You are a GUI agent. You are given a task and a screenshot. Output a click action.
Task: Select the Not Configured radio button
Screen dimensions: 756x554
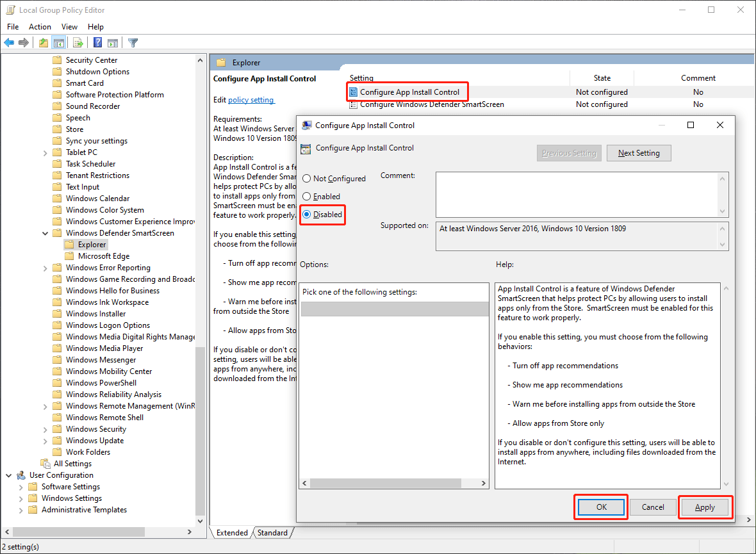[307, 179]
